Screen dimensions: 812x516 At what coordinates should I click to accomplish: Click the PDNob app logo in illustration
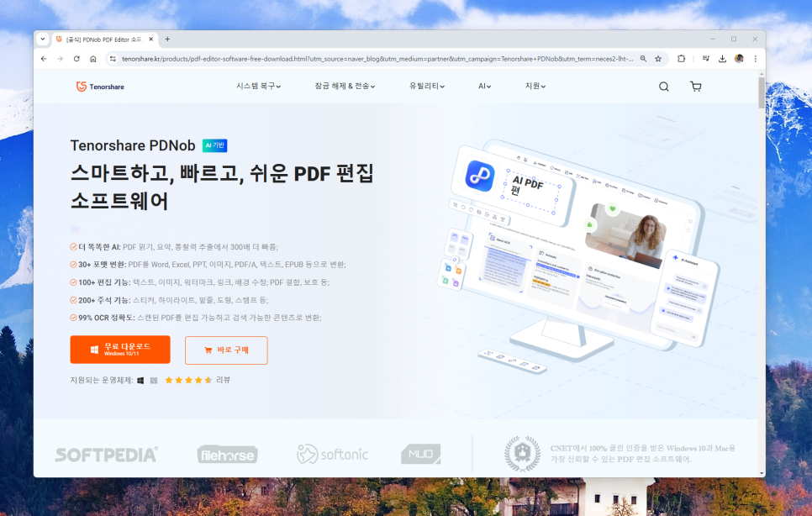[x=480, y=176]
